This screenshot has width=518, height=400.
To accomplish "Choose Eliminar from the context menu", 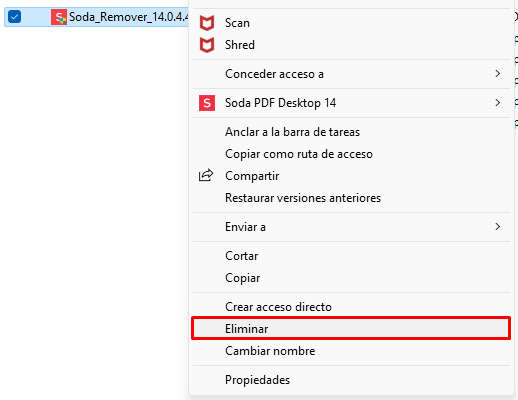I will 351,329.
